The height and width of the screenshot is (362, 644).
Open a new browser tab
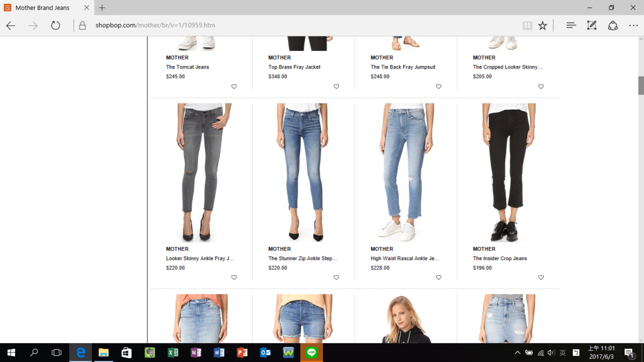(102, 8)
